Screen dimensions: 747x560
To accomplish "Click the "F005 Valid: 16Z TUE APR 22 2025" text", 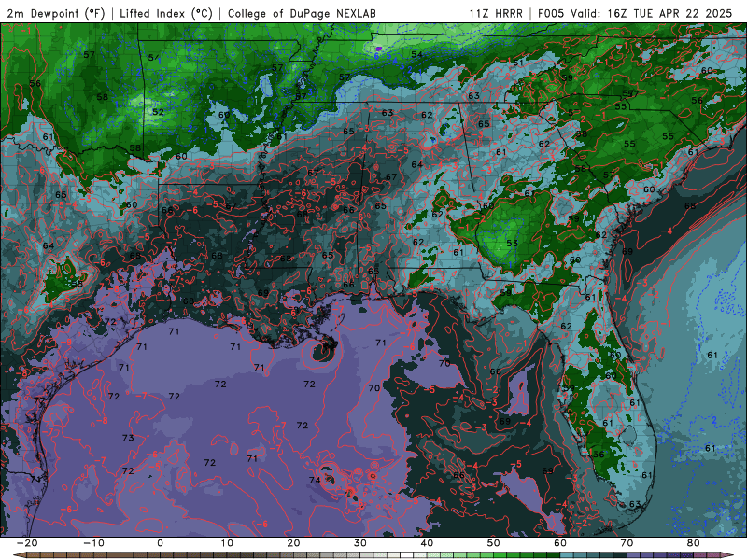I will click(635, 13).
